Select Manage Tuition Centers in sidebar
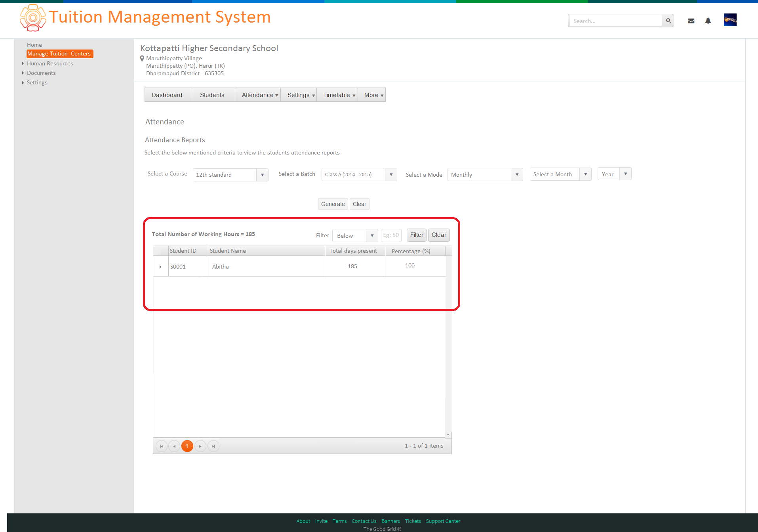 tap(59, 53)
